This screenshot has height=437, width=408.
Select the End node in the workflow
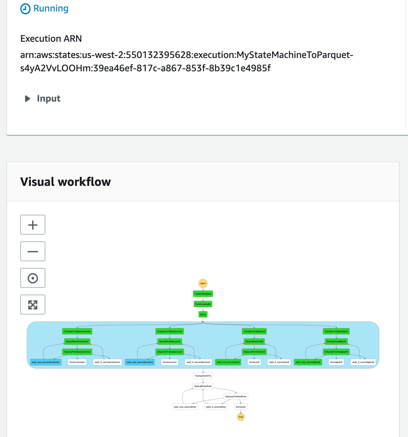tap(241, 417)
